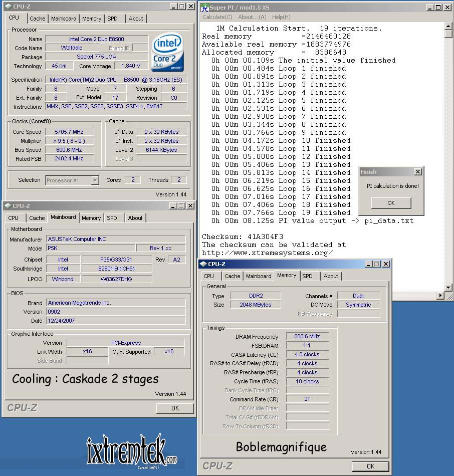Click the memory Size value 2048 MBytes
This screenshot has height=476, width=454.
[256, 305]
